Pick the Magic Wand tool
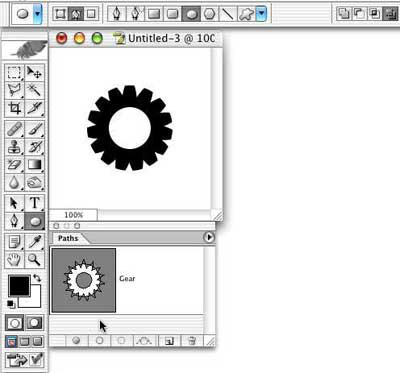Viewport: 400px width, 373px height. (34, 90)
